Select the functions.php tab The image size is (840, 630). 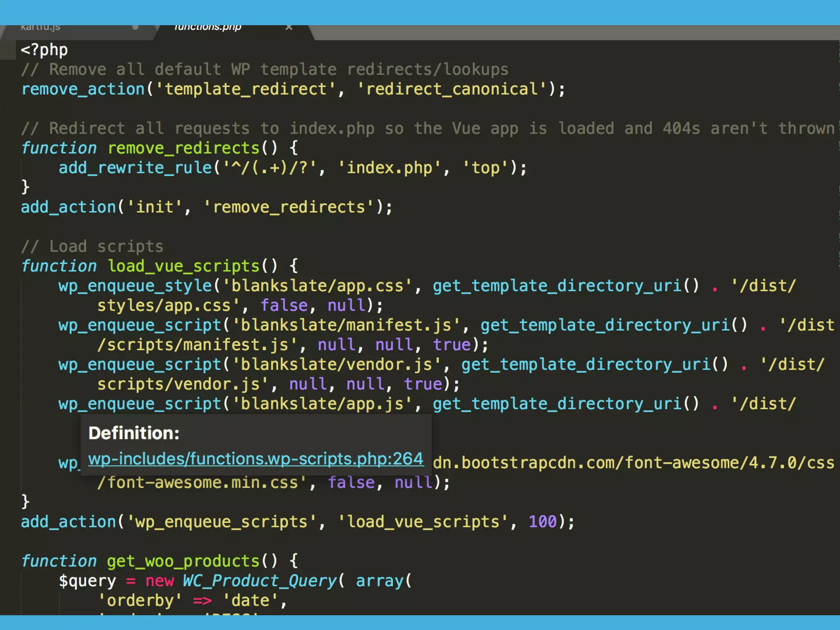208,29
